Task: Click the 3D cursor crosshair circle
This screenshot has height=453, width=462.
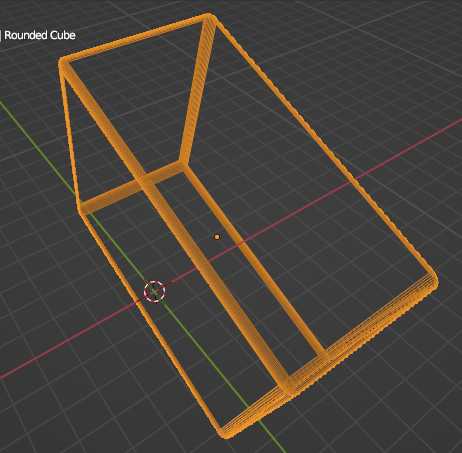Action: click(x=154, y=292)
